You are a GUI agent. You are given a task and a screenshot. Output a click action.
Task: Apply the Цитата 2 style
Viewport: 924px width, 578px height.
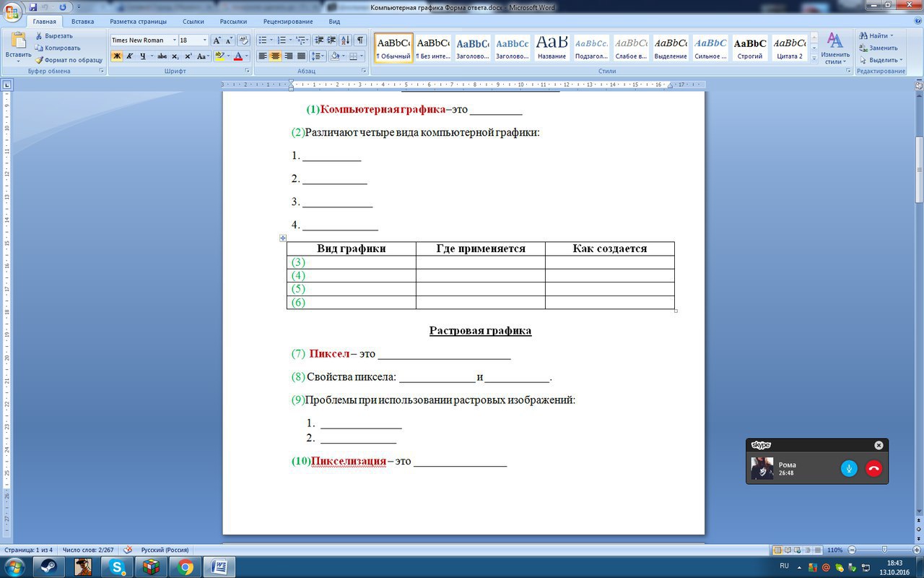pyautogui.click(x=790, y=48)
